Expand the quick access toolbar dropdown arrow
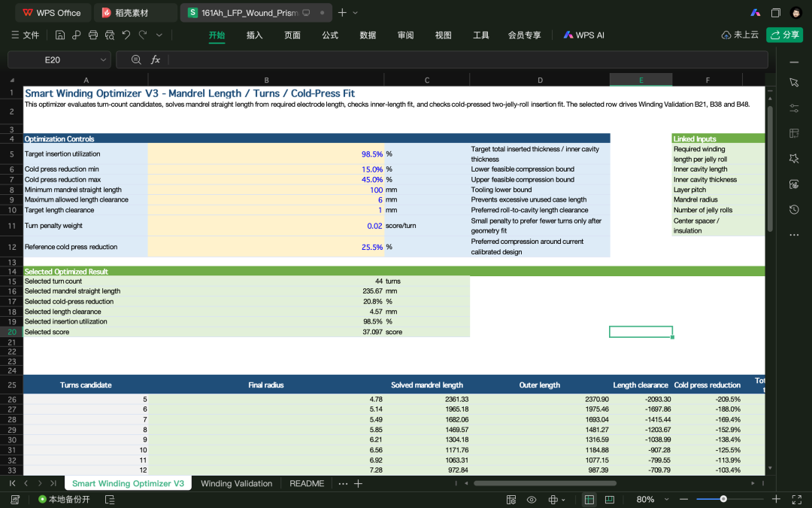The height and width of the screenshot is (508, 812). click(159, 35)
